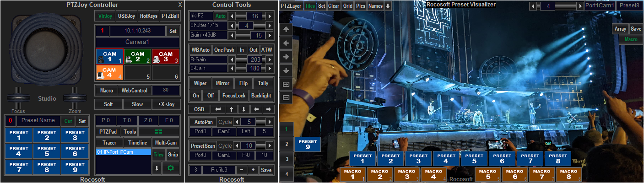Click the left arrow in Preset Visualizer sidebar
The width and height of the screenshot is (644, 183).
(286, 43)
